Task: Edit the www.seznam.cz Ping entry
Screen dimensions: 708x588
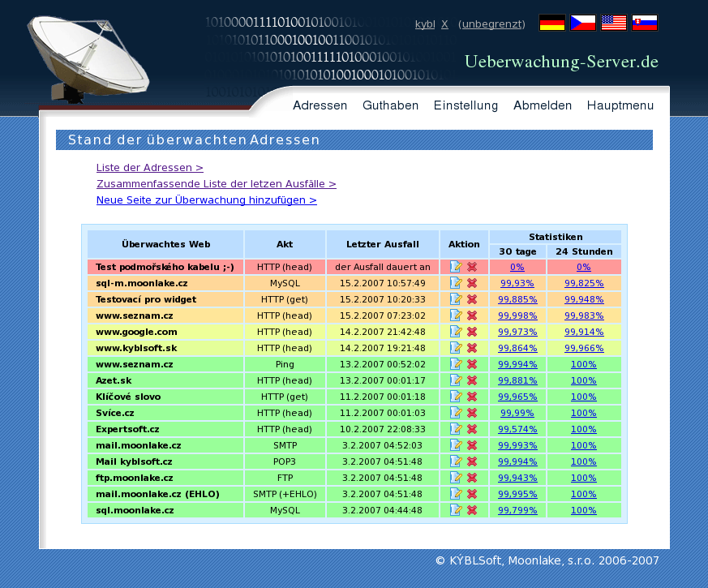Action: [456, 364]
